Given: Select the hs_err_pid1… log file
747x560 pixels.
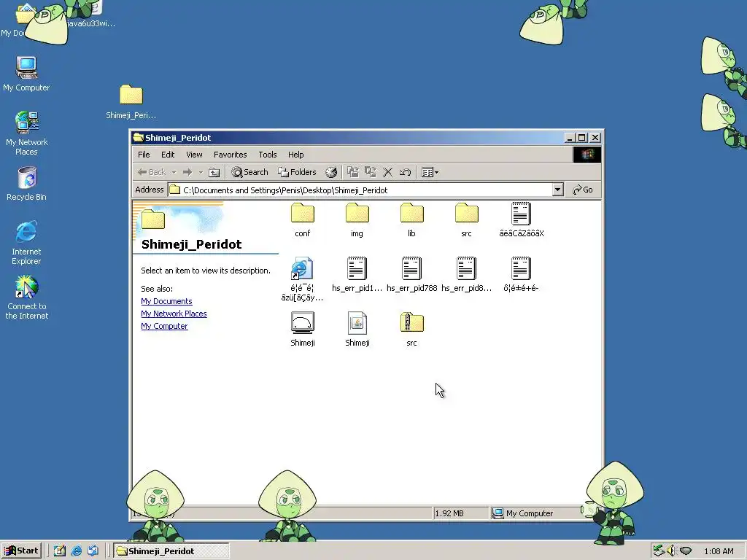Looking at the screenshot, I should pos(357,275).
